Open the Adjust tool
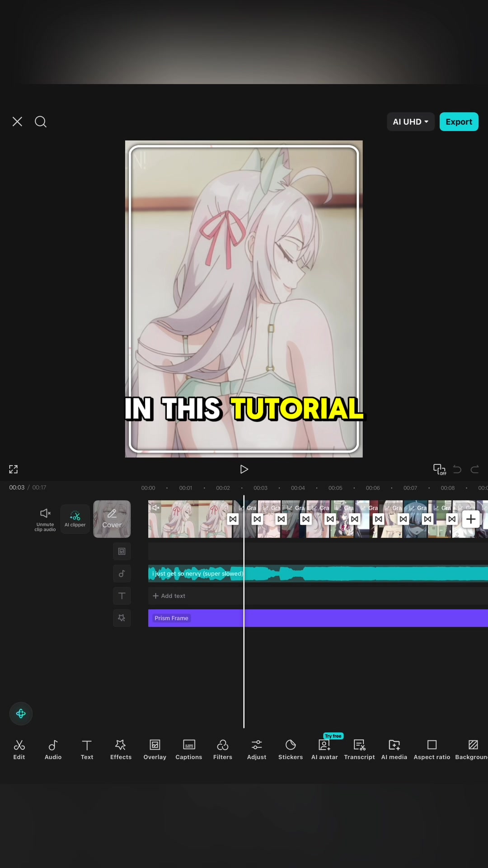 pyautogui.click(x=257, y=750)
